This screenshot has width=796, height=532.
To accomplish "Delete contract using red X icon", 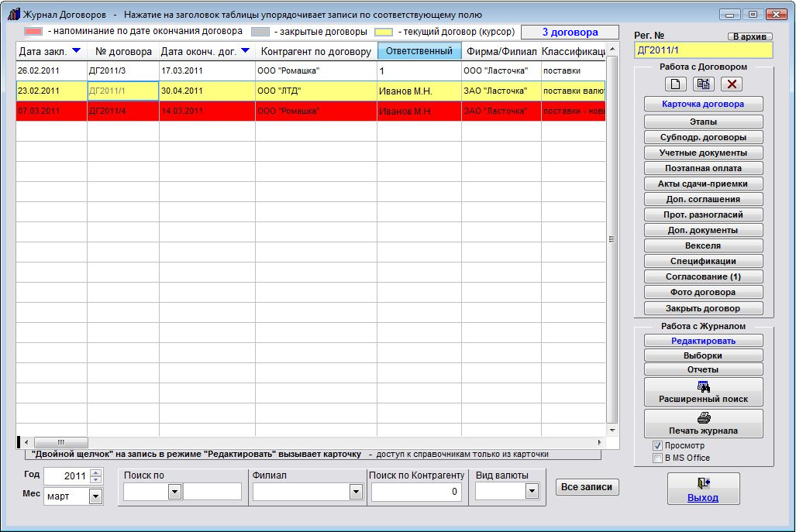I will click(732, 84).
